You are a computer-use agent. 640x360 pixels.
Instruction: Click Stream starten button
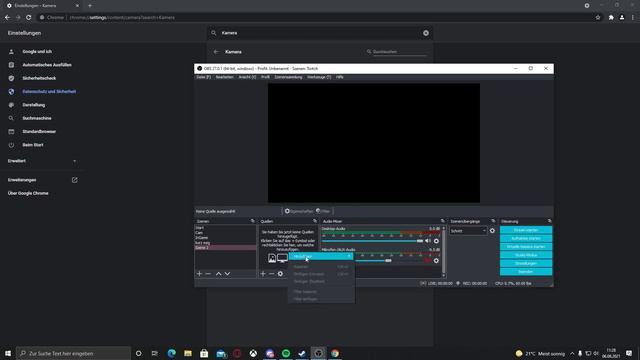(526, 230)
